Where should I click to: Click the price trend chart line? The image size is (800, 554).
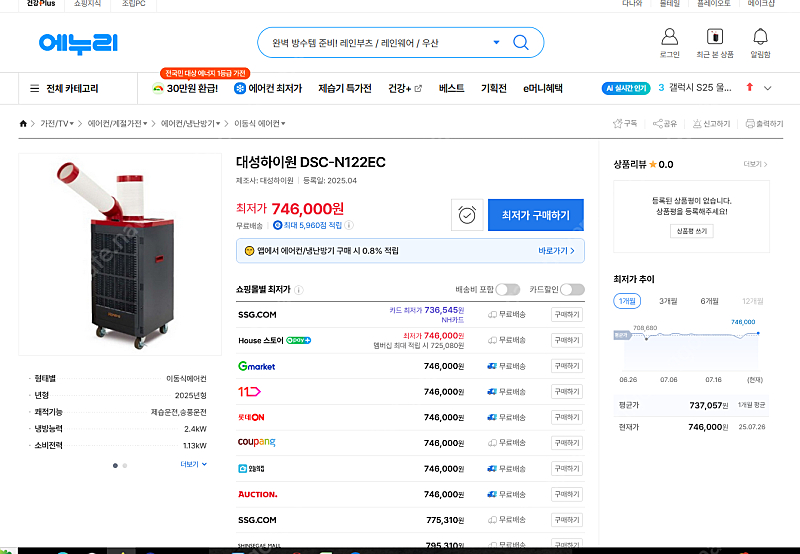point(690,337)
